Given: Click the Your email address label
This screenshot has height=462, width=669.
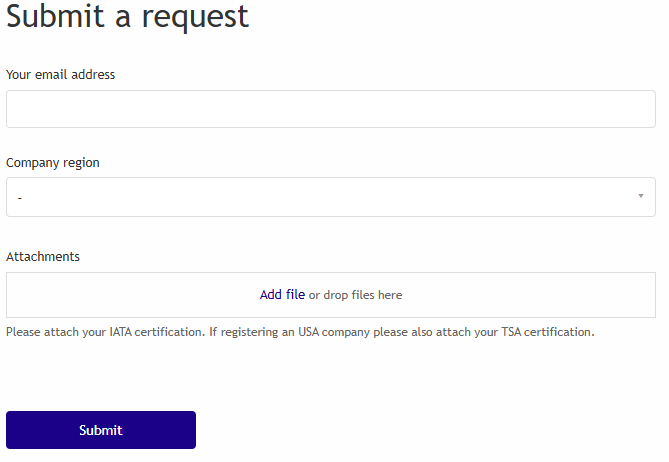Looking at the screenshot, I should (60, 75).
